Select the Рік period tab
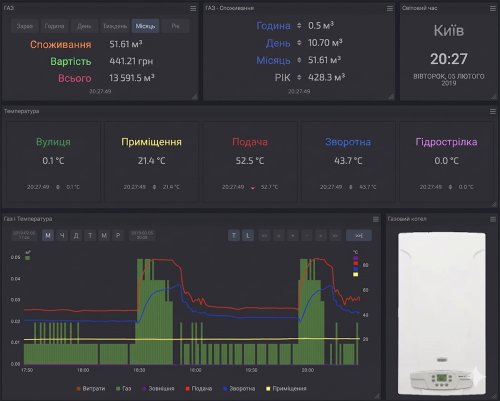Screen dimensions: 500x401 pyautogui.click(x=175, y=26)
